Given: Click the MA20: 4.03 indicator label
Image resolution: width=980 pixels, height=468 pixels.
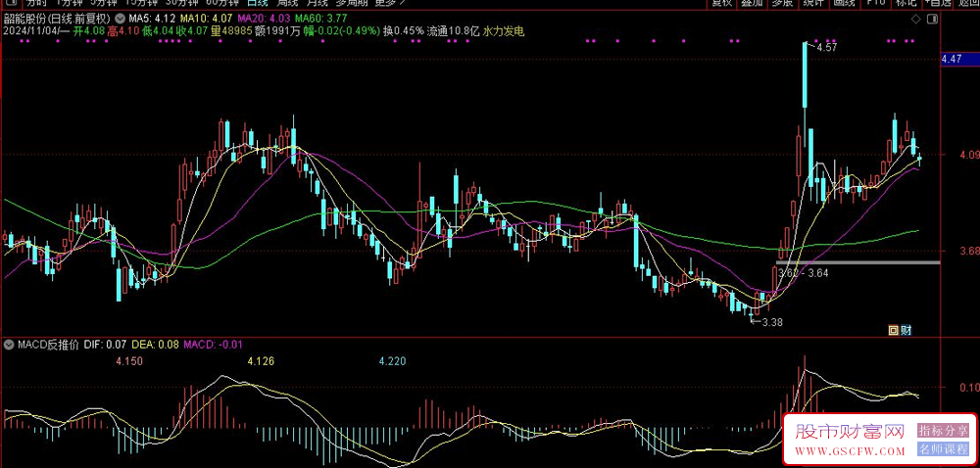Looking at the screenshot, I should point(265,19).
